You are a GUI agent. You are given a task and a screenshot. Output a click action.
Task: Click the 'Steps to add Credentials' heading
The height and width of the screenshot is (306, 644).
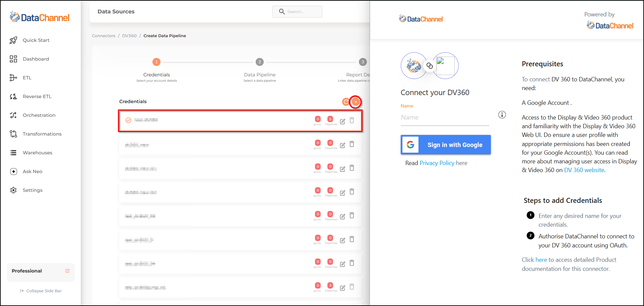[563, 201]
